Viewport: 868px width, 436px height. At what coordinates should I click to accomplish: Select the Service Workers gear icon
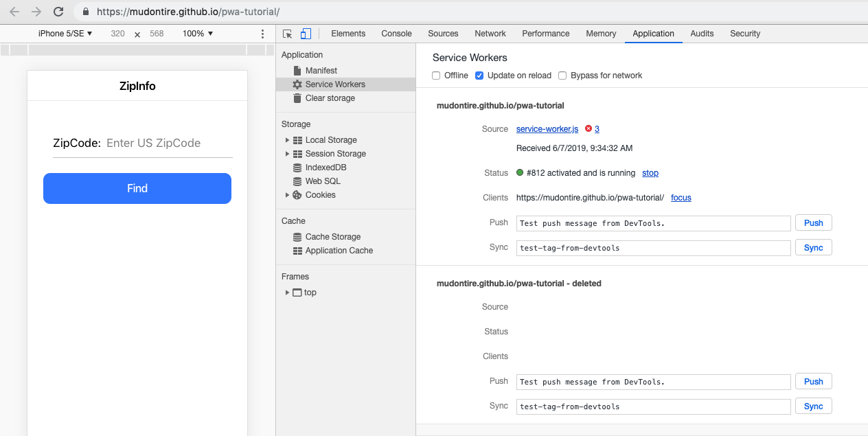point(297,84)
